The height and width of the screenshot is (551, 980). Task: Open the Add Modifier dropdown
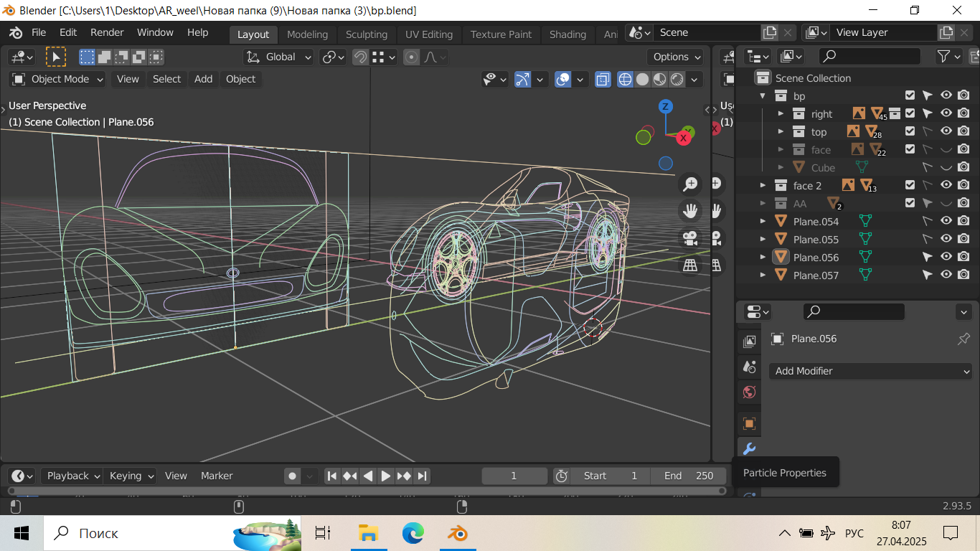(x=870, y=371)
